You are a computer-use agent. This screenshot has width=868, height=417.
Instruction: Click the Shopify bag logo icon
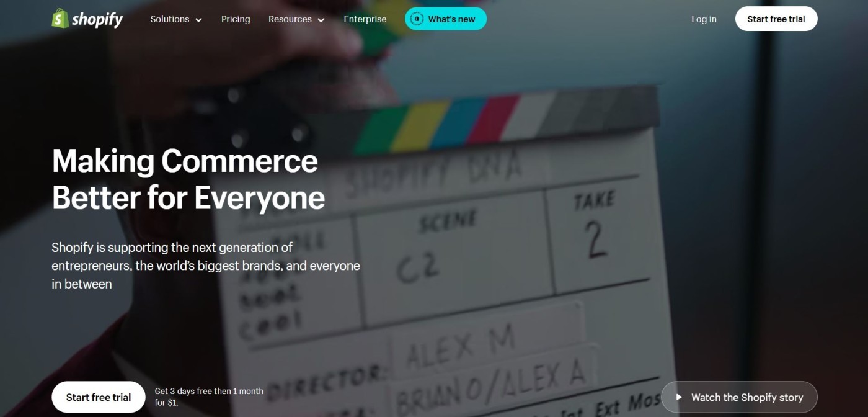tap(60, 19)
